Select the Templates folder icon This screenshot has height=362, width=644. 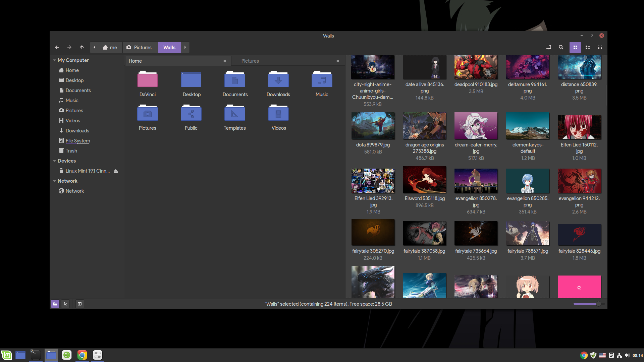tap(235, 113)
